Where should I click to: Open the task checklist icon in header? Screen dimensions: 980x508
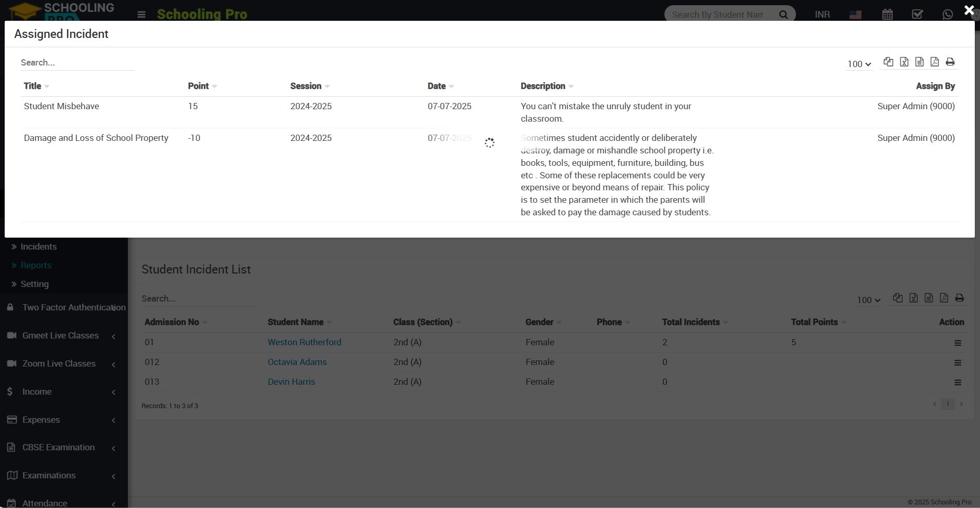(x=918, y=15)
